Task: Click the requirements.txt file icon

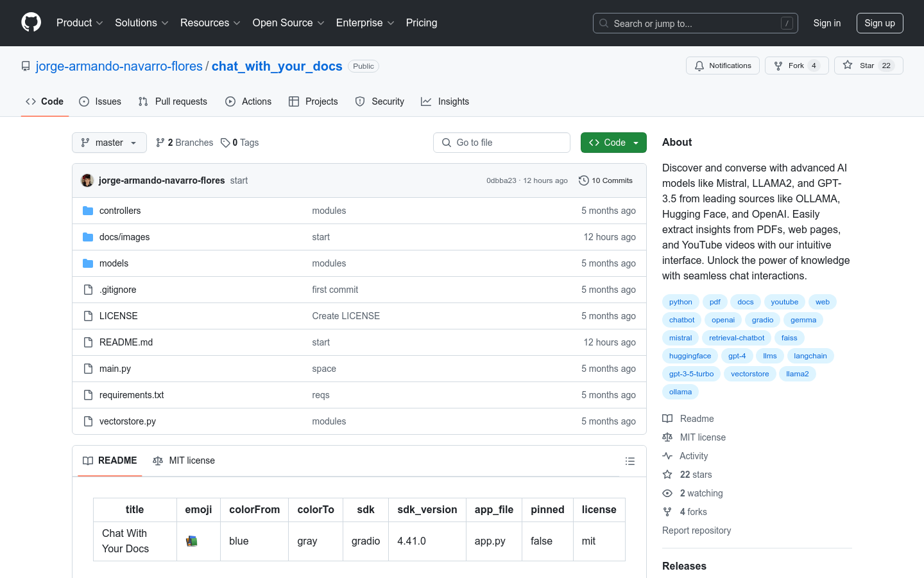Action: pyautogui.click(x=88, y=395)
